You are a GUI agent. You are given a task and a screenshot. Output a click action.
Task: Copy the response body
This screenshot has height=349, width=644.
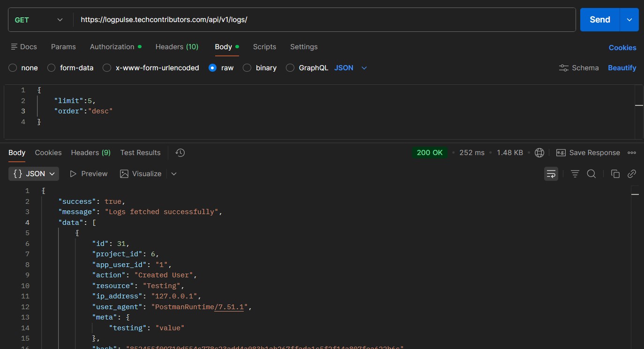click(x=615, y=173)
